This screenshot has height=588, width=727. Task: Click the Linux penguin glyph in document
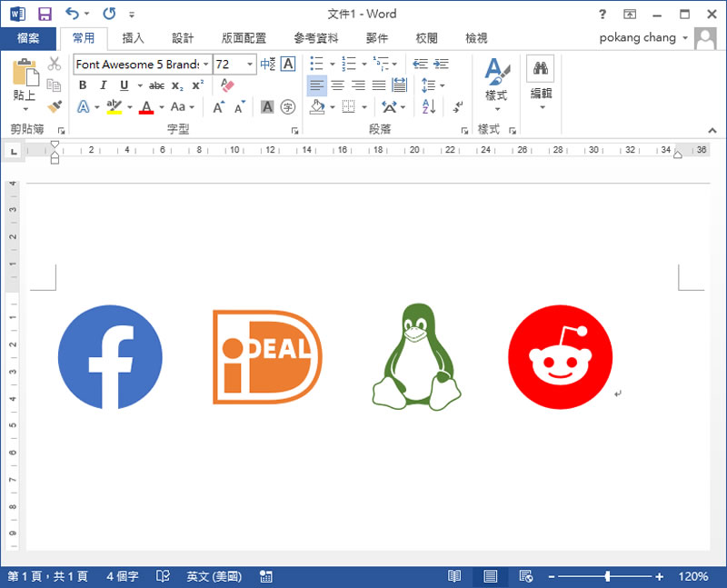point(417,356)
